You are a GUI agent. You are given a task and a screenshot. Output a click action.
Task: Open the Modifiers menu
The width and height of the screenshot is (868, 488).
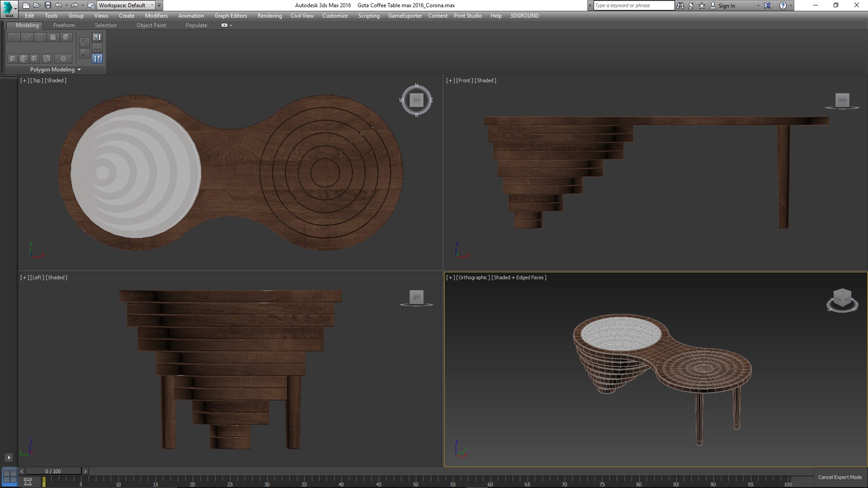[x=156, y=16]
